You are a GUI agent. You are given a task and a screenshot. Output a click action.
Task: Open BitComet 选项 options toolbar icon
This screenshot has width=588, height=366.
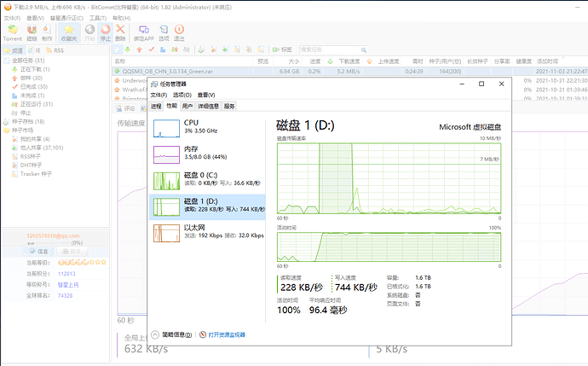tap(164, 32)
